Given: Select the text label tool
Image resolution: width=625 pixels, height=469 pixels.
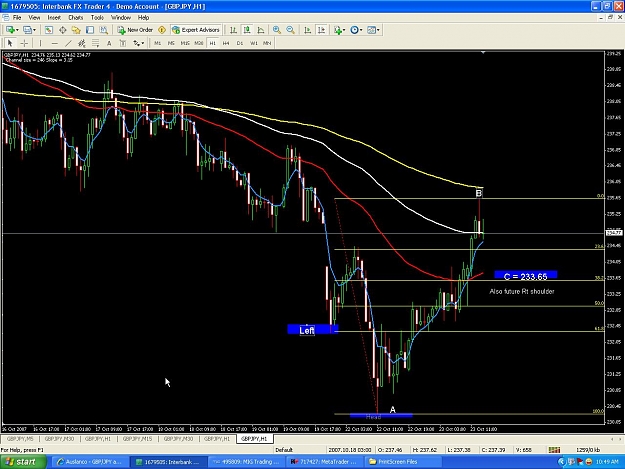Looking at the screenshot, I should 123,43.
